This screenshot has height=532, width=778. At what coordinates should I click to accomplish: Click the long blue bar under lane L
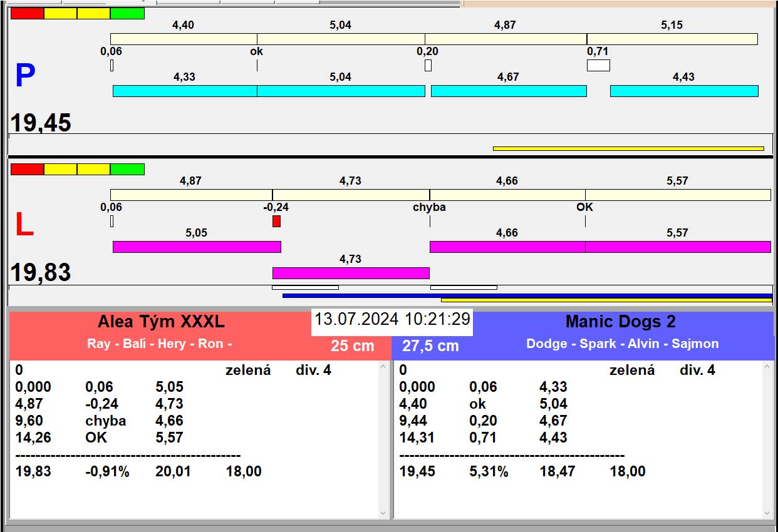tap(527, 295)
